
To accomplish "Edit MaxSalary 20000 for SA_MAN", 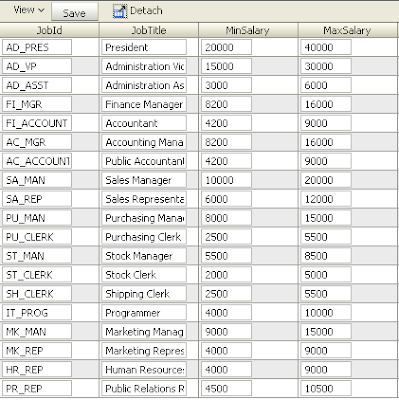I will point(326,180).
